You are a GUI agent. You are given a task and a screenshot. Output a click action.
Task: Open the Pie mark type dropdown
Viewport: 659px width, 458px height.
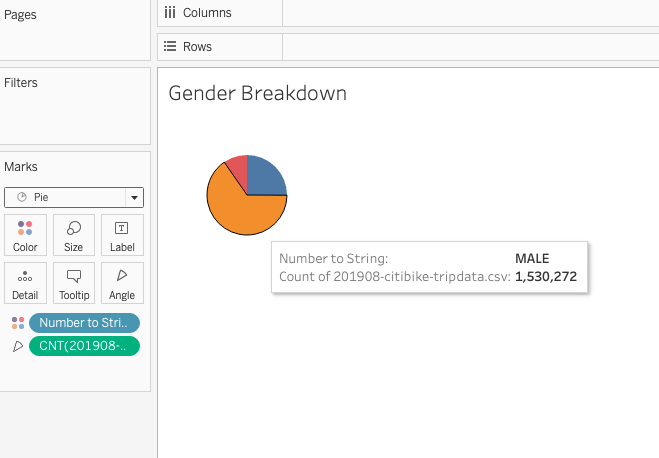[74, 197]
